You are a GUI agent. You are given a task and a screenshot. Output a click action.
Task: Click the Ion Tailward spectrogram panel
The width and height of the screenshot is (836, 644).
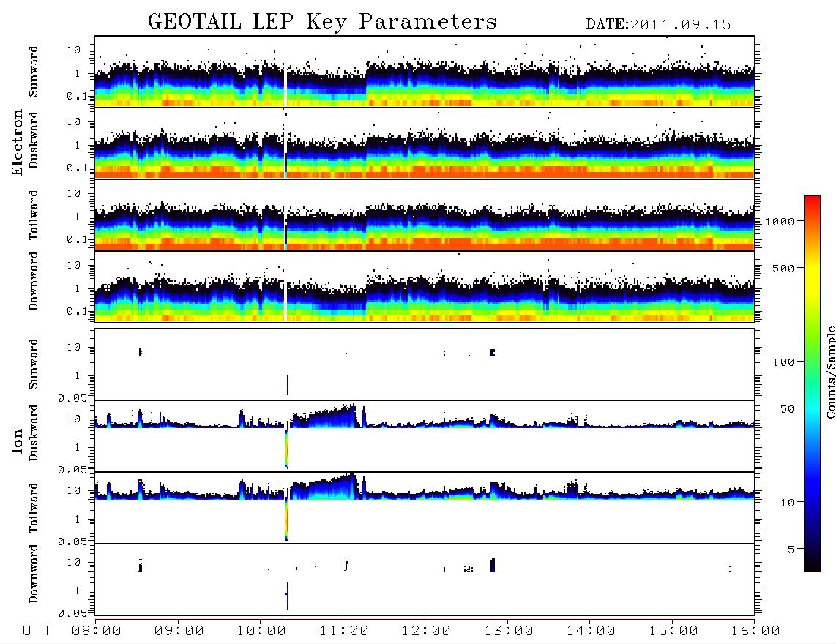coord(425,508)
